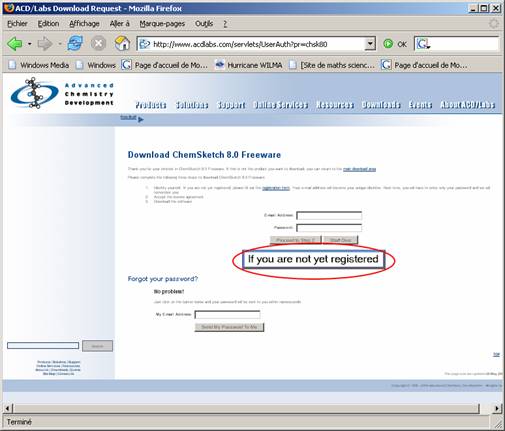Click the Forgot your password? heading
The height and width of the screenshot is (431, 505).
click(x=163, y=279)
